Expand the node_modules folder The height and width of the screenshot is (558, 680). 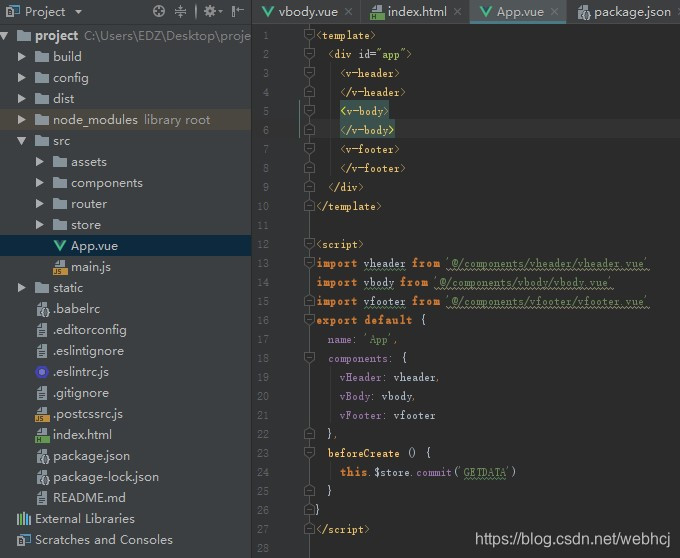click(x=21, y=119)
